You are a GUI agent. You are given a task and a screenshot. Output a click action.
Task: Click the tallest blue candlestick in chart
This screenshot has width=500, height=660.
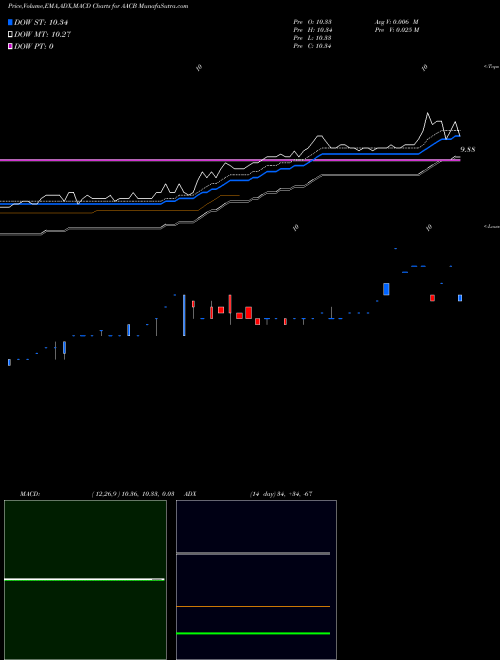(184, 315)
